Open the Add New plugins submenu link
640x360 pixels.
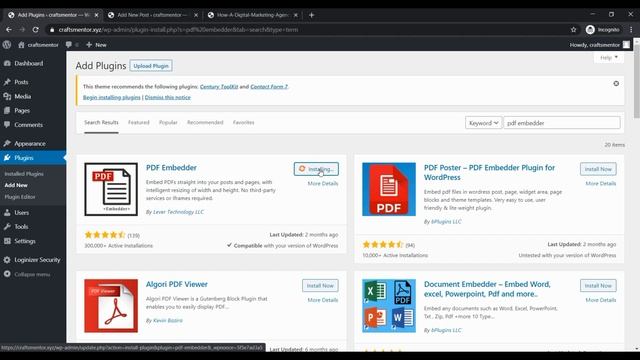point(16,185)
